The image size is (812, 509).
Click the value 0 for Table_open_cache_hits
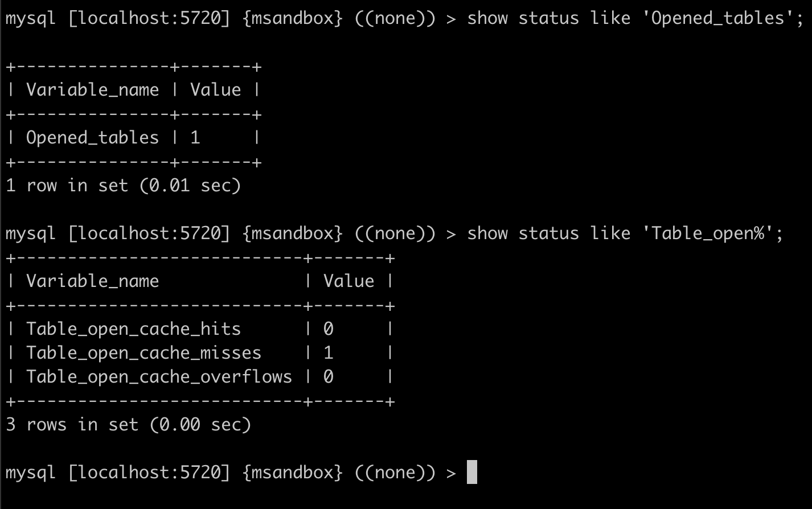(x=329, y=329)
